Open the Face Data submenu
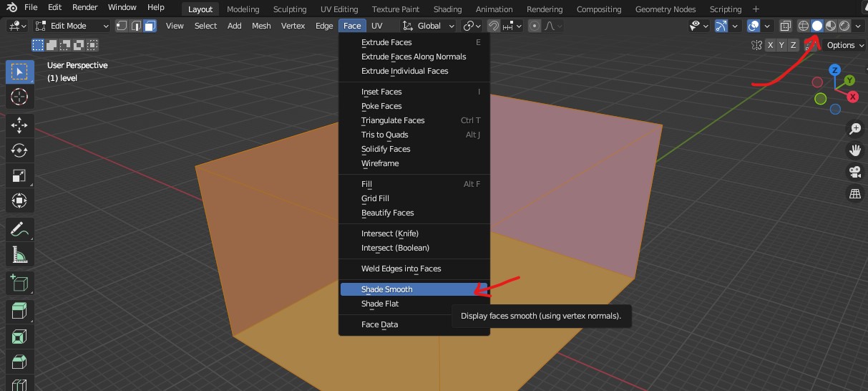 pyautogui.click(x=414, y=324)
